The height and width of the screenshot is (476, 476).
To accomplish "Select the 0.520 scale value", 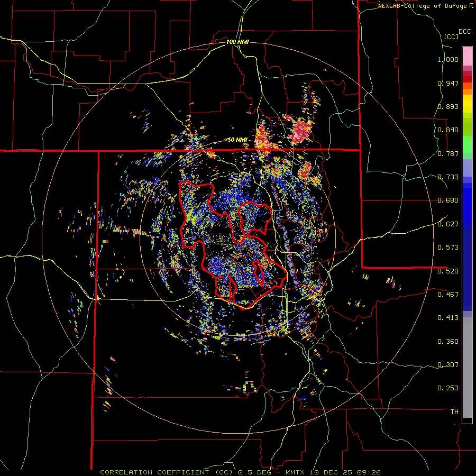I will pos(448,271).
